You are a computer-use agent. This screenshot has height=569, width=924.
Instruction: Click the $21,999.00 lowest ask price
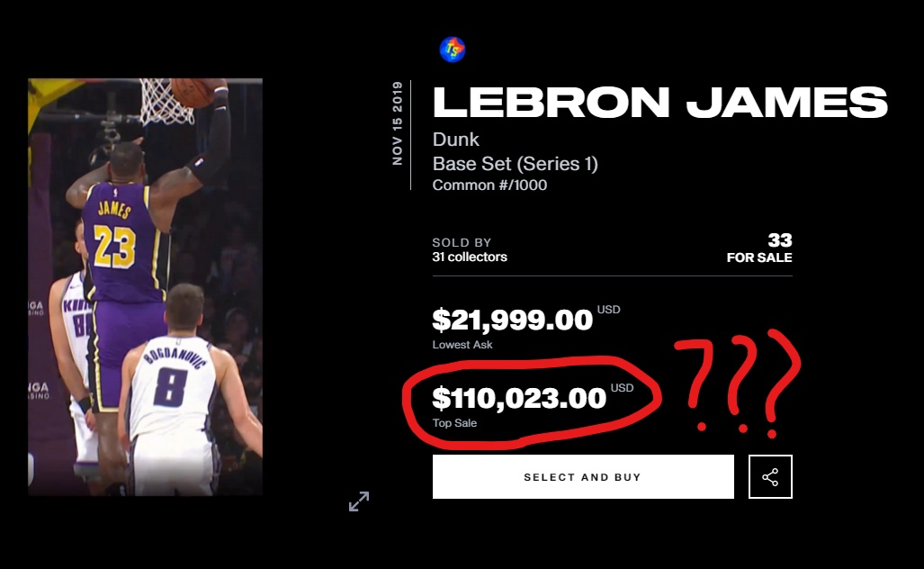(513, 320)
